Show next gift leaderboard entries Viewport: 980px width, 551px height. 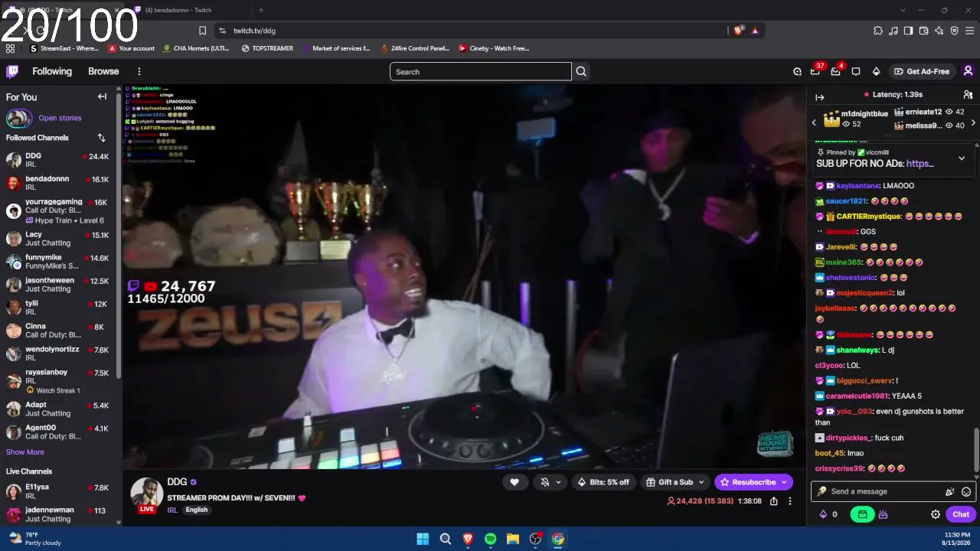coord(973,122)
